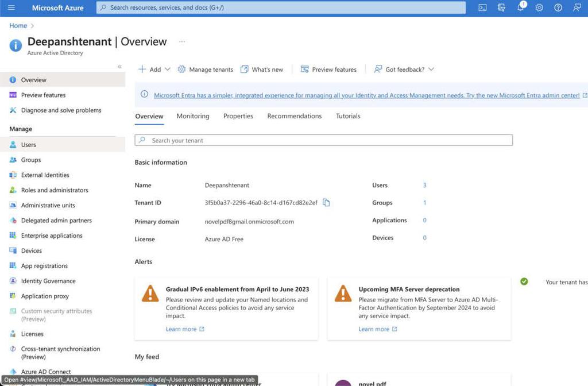This screenshot has width=588, height=386.
Task: Switch to the Monitoring tab
Action: point(193,116)
